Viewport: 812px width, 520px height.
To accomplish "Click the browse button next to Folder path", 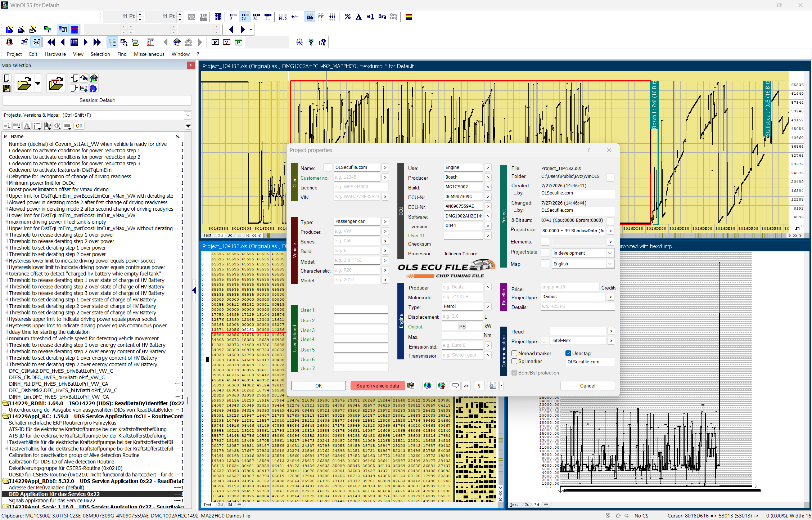I will [610, 177].
